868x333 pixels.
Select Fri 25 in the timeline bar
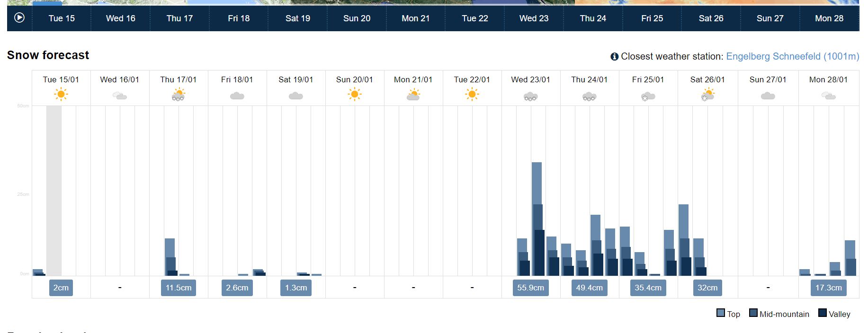(x=652, y=18)
